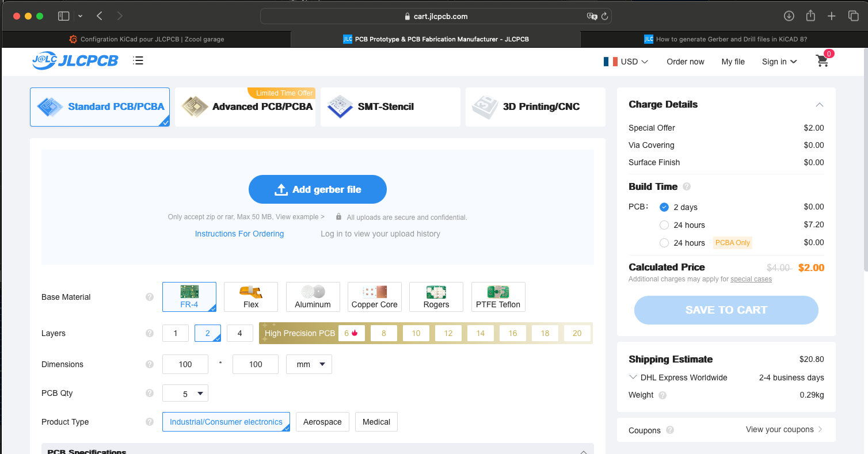
Task: Click the JLCPCB logo
Action: 75,60
